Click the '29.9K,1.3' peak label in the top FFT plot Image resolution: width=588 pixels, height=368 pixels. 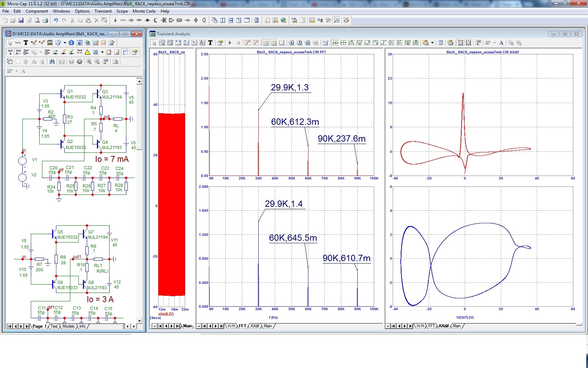click(290, 88)
